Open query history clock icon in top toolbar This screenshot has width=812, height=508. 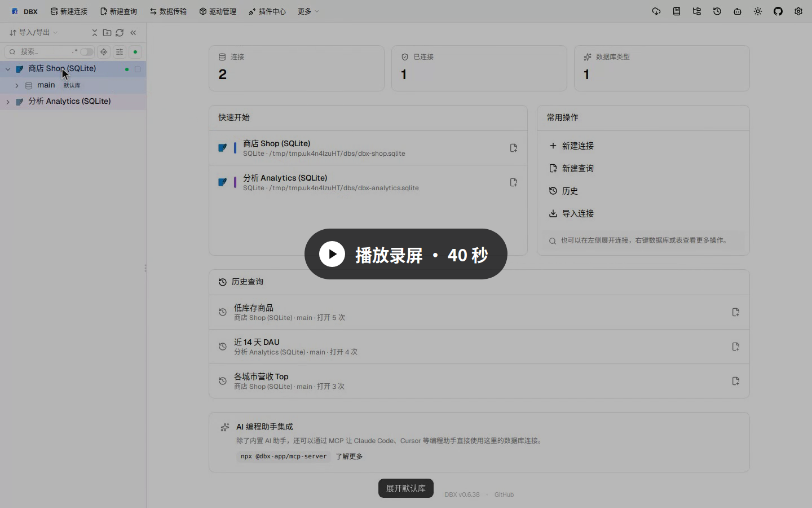click(x=717, y=11)
